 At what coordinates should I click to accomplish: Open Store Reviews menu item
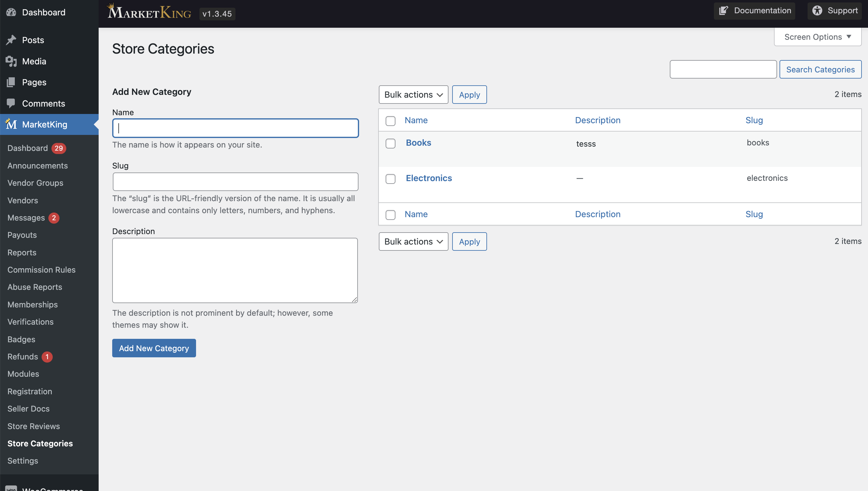click(x=34, y=426)
